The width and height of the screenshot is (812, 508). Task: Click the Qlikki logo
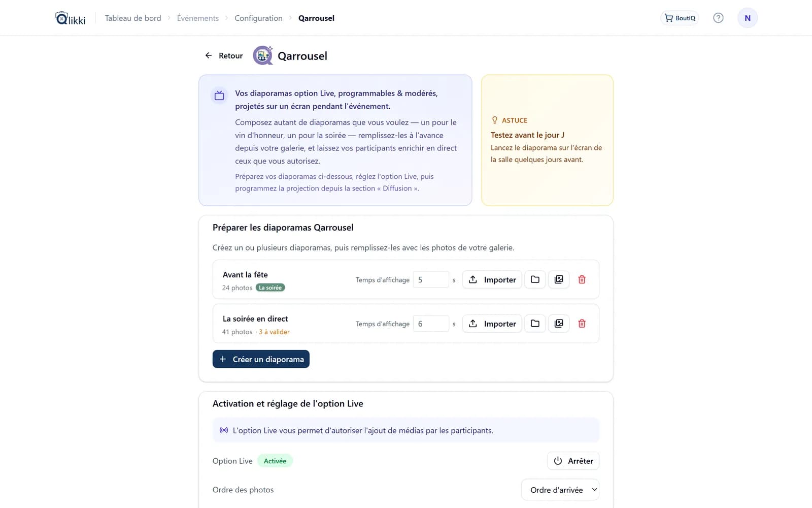71,18
